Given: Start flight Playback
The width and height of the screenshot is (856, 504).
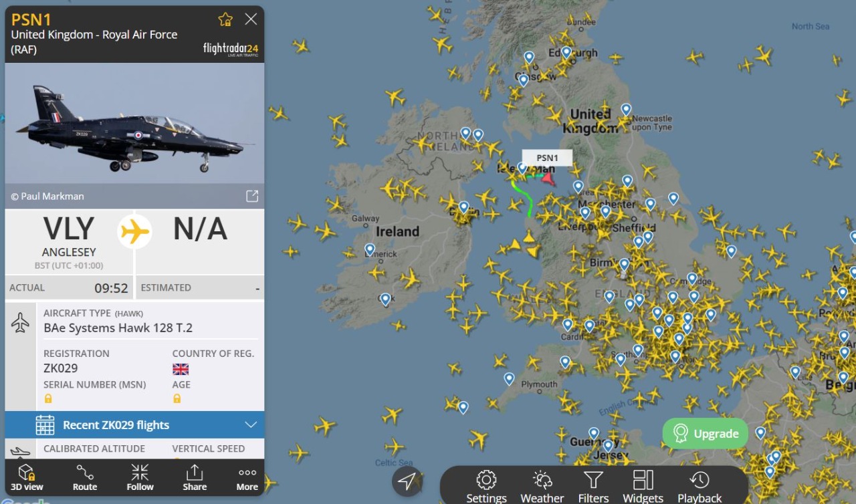Looking at the screenshot, I should pos(700,486).
